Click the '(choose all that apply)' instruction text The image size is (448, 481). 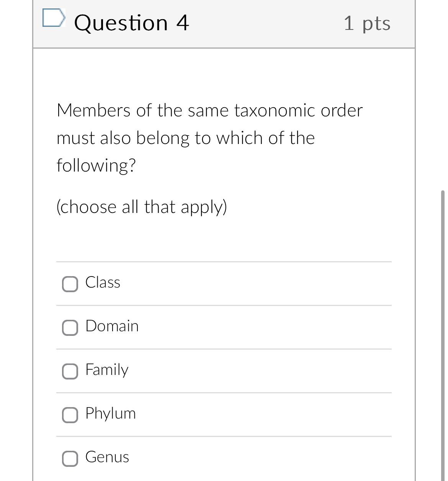point(142,207)
